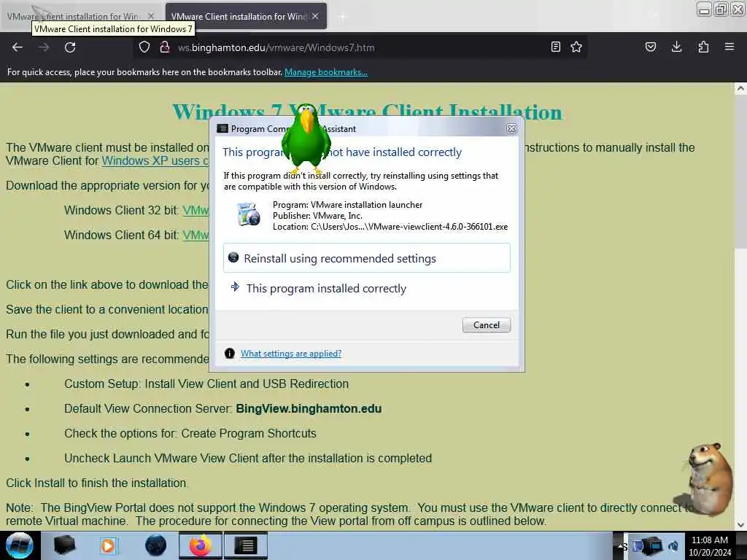
Task: Open the Pocket save icon
Action: click(651, 47)
